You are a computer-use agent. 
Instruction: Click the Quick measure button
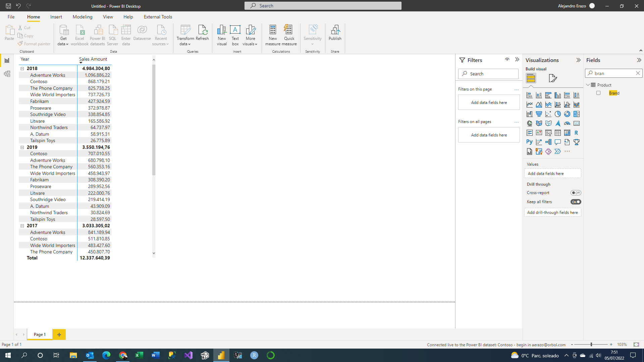click(289, 35)
